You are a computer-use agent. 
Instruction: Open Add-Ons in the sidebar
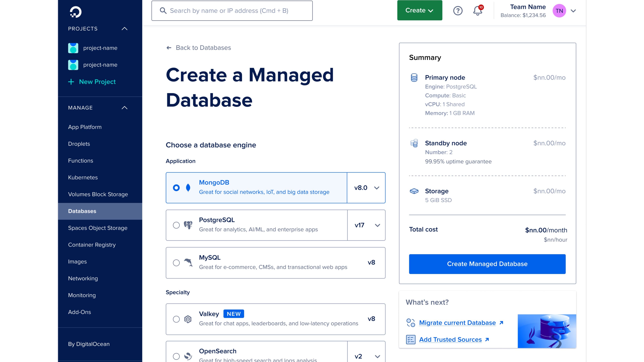coord(79,312)
